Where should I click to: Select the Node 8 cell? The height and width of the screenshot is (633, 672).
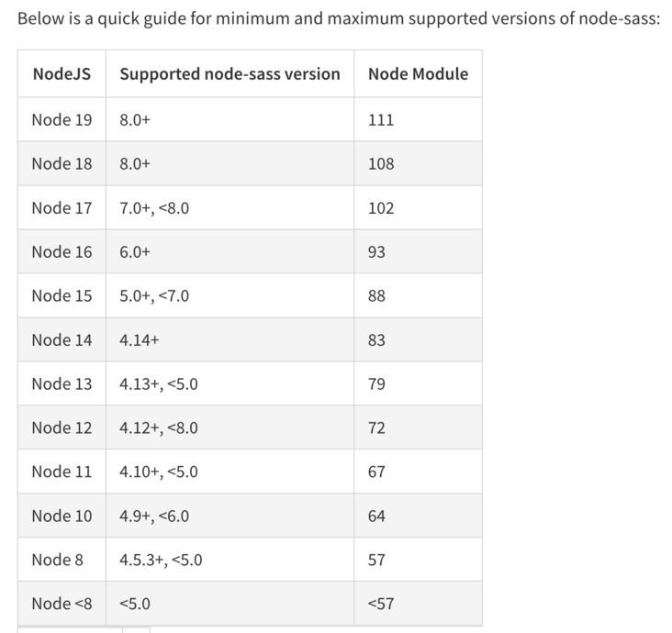[x=58, y=560]
